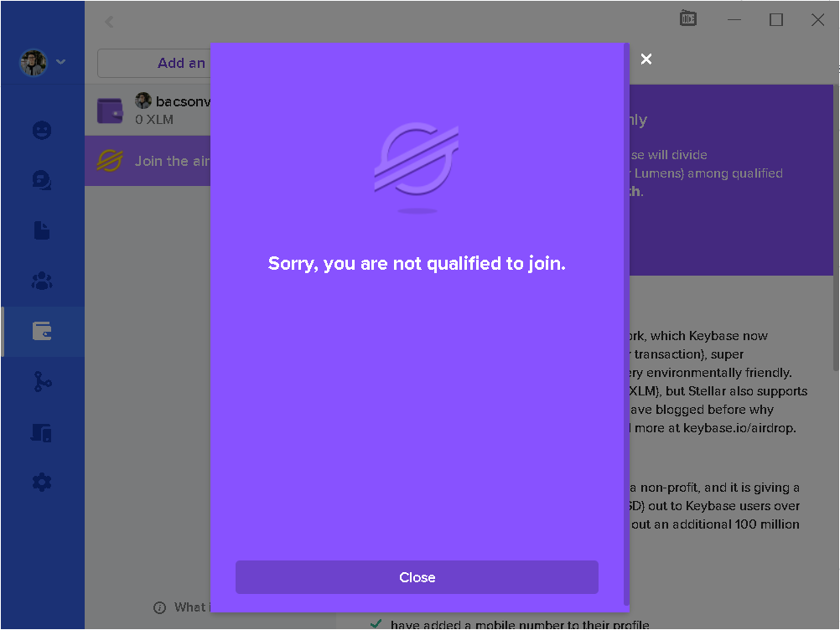Open the Wallet panel in the sidebar
Image resolution: width=840 pixels, height=630 pixels.
pyautogui.click(x=42, y=331)
